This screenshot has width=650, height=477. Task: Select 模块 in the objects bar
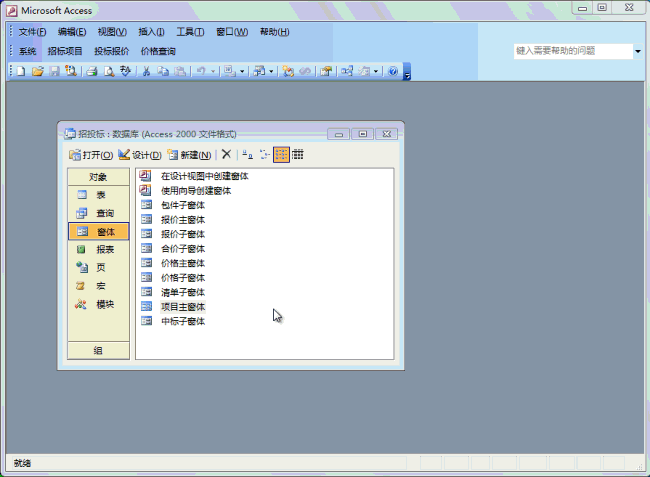tap(98, 304)
